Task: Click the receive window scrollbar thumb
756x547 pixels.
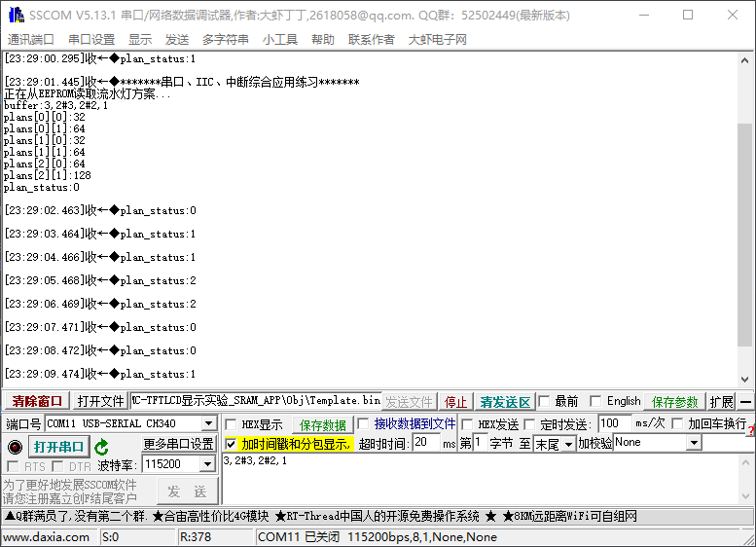Action: pyautogui.click(x=745, y=235)
